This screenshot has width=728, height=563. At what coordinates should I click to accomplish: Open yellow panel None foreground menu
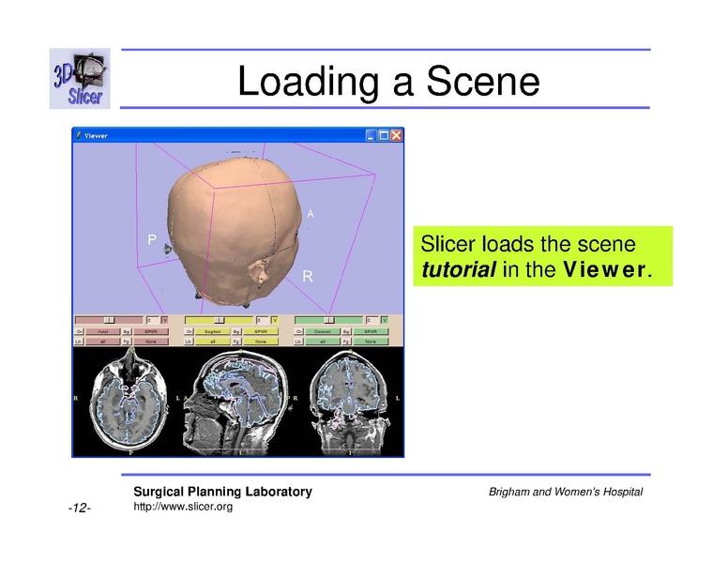(261, 342)
